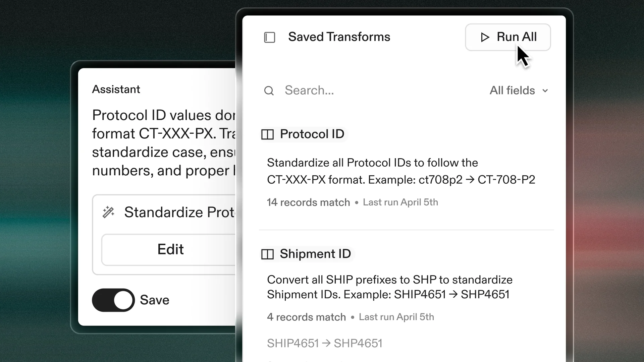Click the 4 records match text
The image size is (644, 362).
(306, 317)
